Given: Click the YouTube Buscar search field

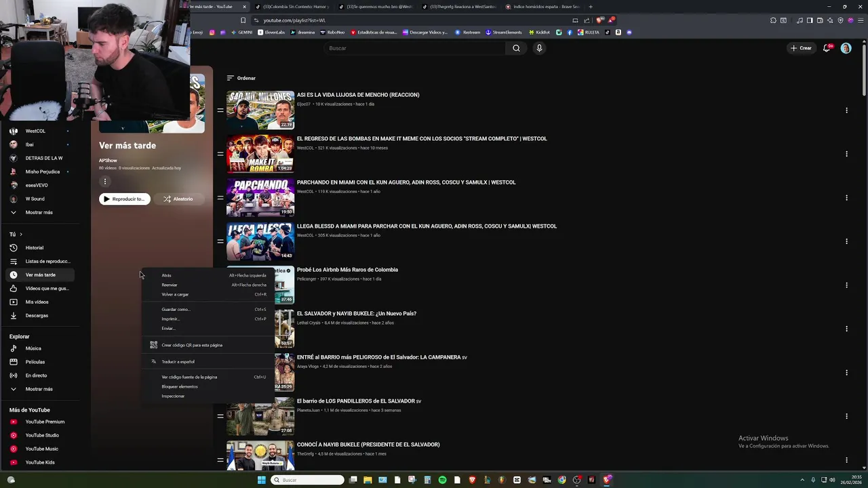Looking at the screenshot, I should point(414,48).
